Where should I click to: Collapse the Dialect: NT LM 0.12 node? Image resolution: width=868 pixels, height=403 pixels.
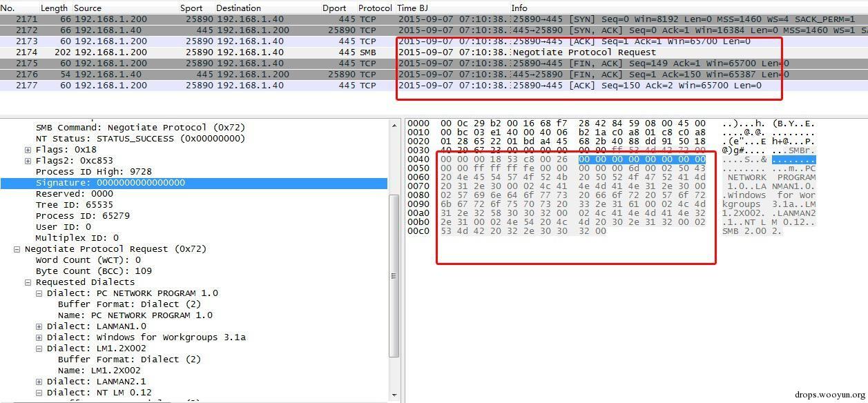(39, 393)
